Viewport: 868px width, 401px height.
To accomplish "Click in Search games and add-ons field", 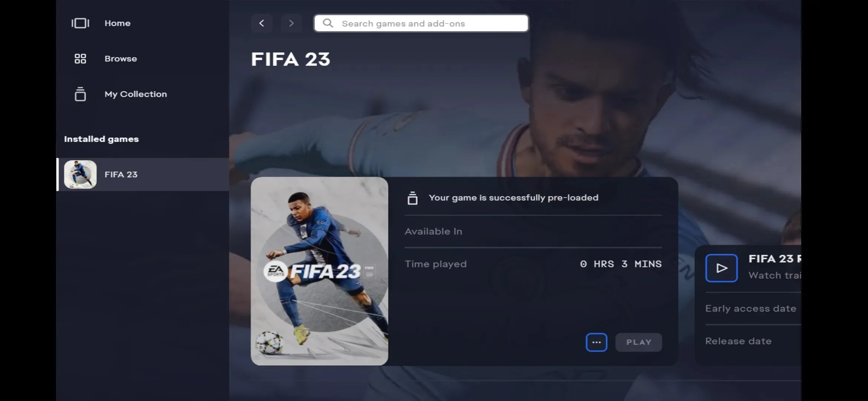I will 421,23.
